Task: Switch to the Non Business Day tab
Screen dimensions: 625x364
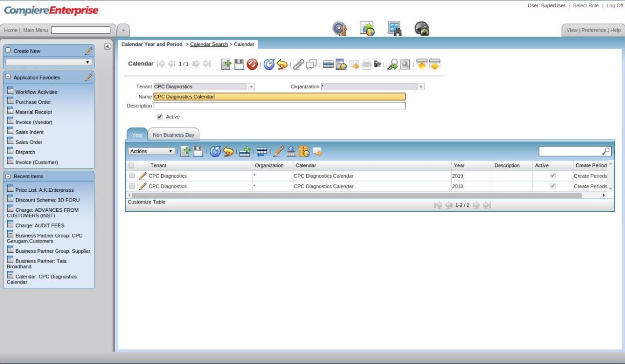Action: [x=173, y=135]
